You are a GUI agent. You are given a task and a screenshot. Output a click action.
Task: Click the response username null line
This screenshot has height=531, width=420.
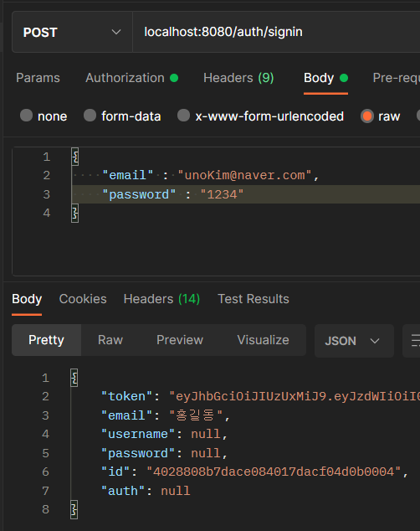[164, 435]
